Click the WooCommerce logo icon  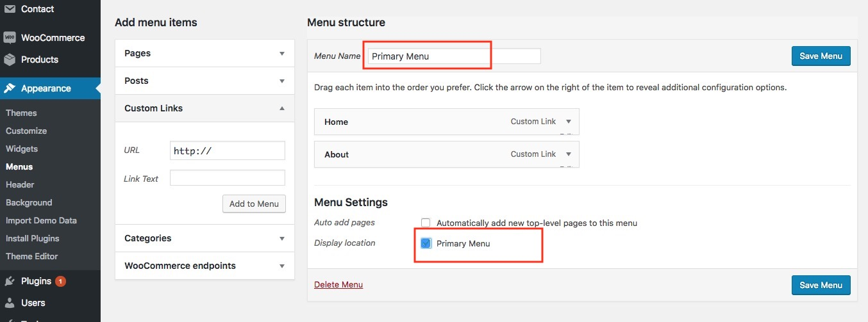coord(10,38)
